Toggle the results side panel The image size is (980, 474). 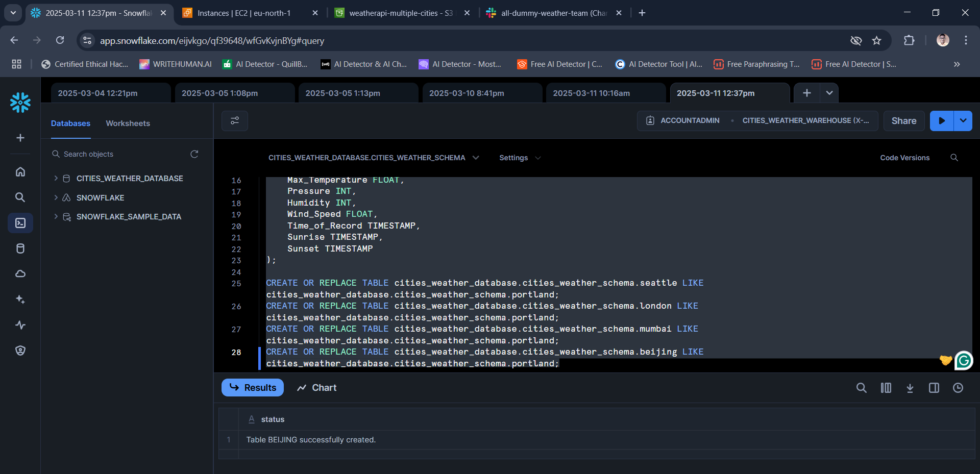[x=934, y=388]
